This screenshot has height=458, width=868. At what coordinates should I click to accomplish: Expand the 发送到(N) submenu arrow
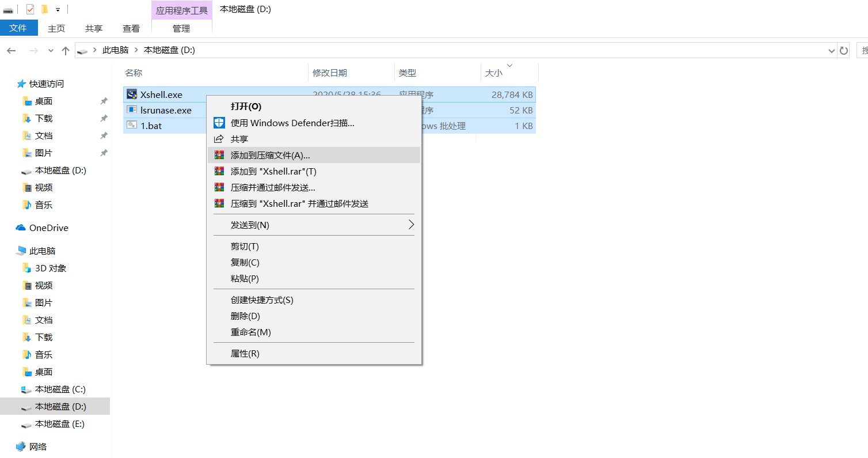(411, 225)
